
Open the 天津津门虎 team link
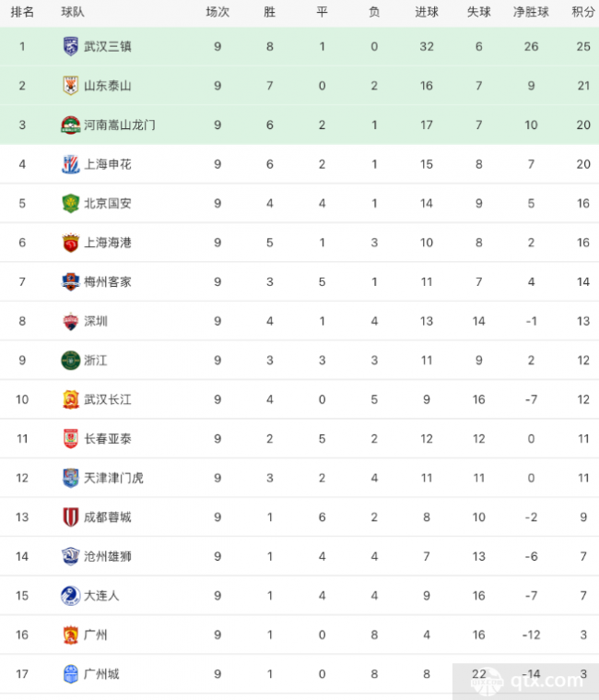(x=113, y=478)
